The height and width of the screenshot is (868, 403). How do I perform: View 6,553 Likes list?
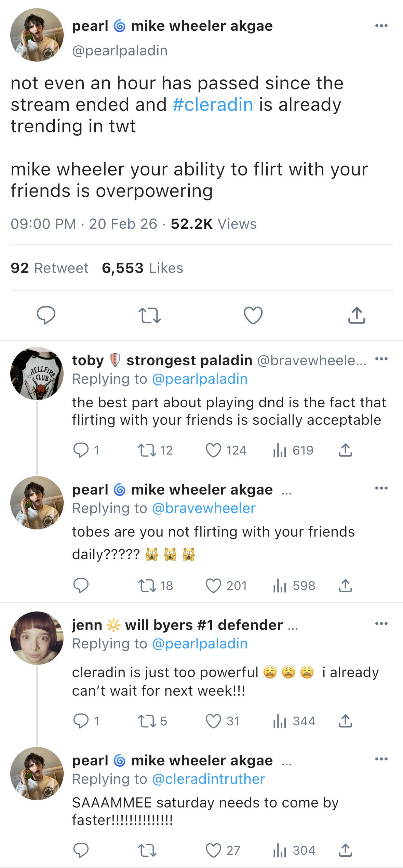click(142, 268)
